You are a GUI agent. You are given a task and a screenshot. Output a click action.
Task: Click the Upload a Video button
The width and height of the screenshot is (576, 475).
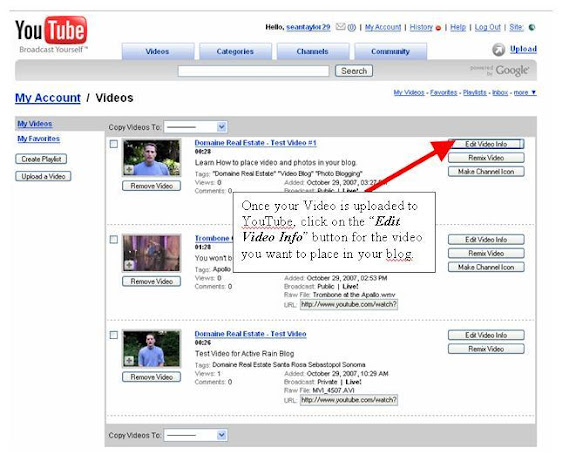click(x=43, y=176)
